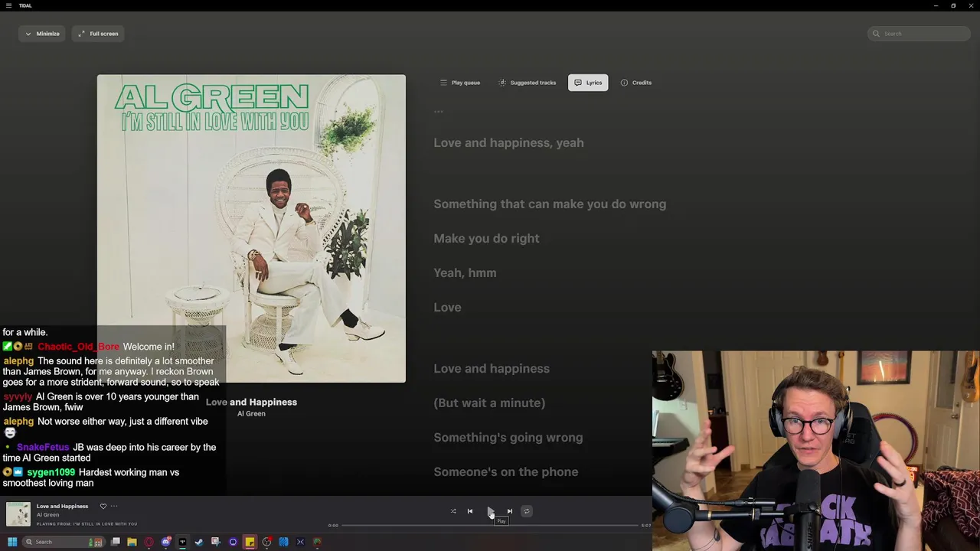Screen dimensions: 980x551
Task: Minimize the now playing view
Action: (42, 34)
